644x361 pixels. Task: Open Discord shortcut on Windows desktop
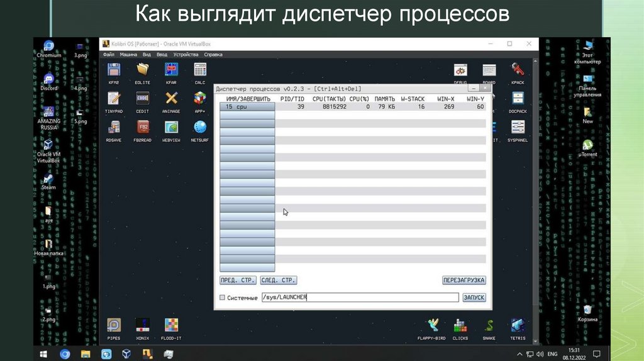48,79
